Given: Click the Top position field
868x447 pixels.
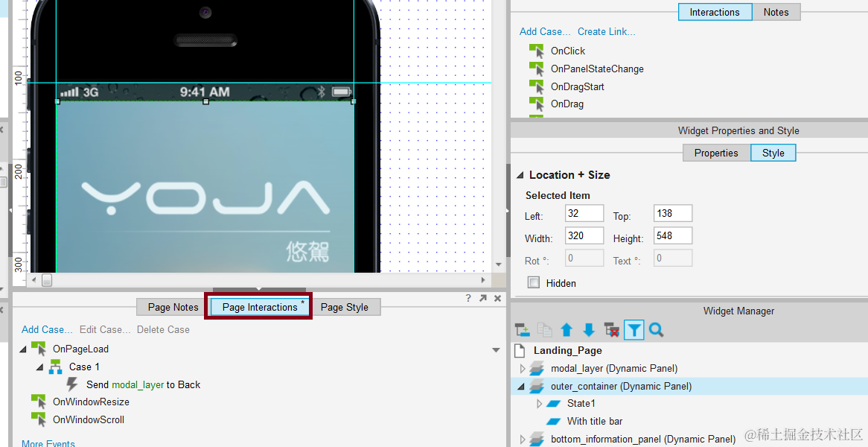Looking at the screenshot, I should point(673,213).
